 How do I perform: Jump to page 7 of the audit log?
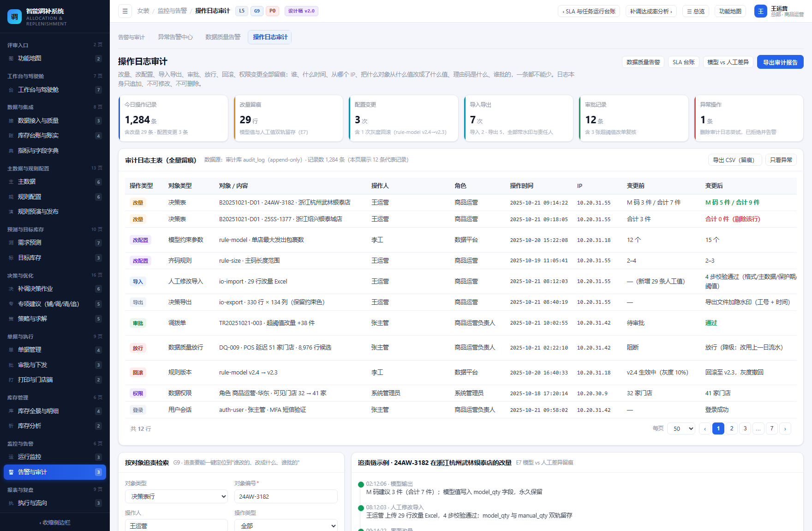772,428
